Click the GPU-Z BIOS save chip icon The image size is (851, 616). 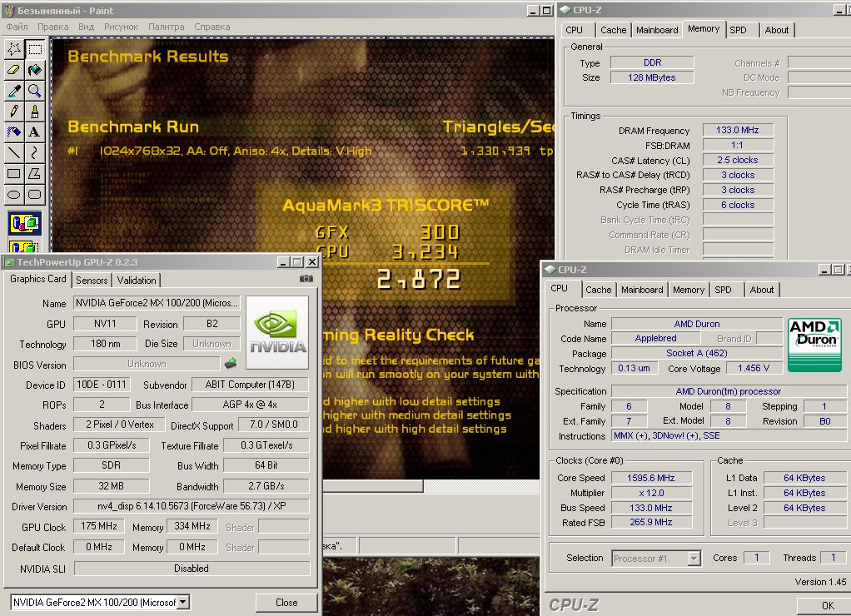231,363
